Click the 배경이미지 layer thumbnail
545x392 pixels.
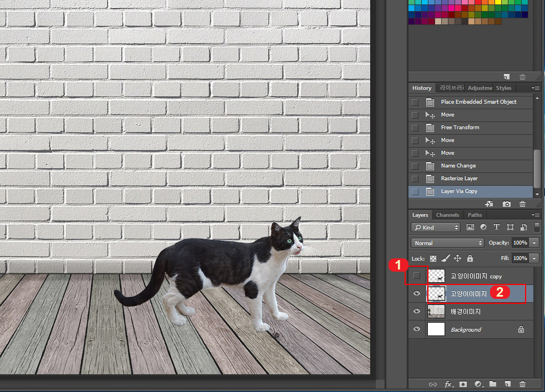point(436,312)
